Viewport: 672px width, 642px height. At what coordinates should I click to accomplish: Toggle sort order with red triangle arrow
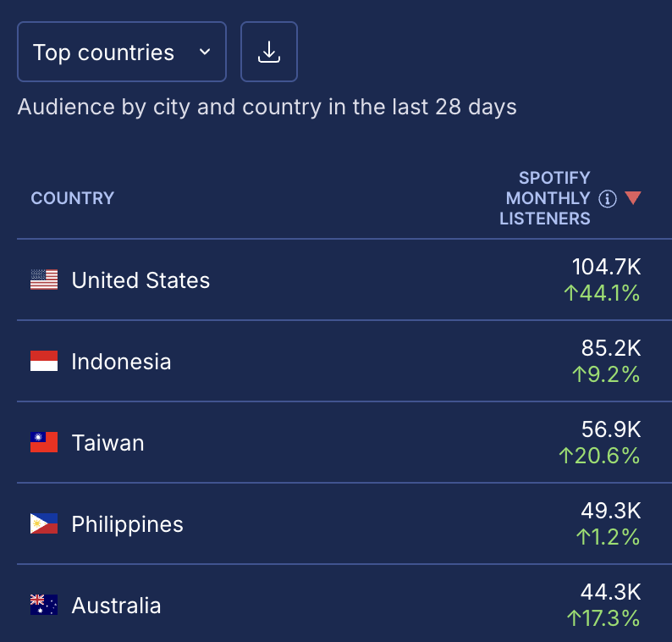pyautogui.click(x=632, y=197)
